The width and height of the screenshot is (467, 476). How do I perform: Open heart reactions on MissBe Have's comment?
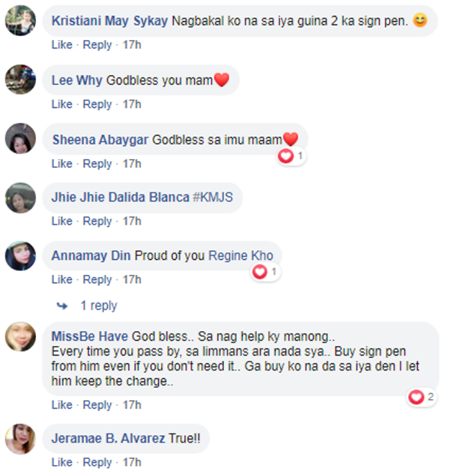(416, 396)
